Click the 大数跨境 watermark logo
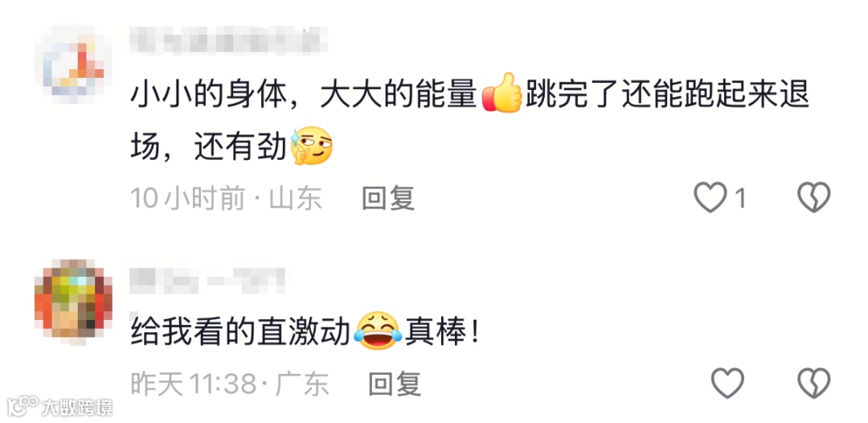Screen dimensions: 868x423 point(59,407)
